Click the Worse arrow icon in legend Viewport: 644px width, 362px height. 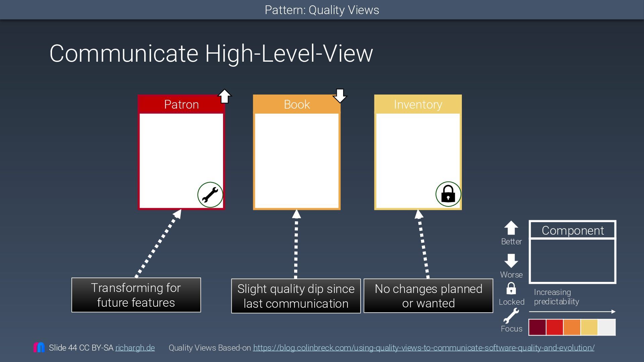(x=511, y=260)
